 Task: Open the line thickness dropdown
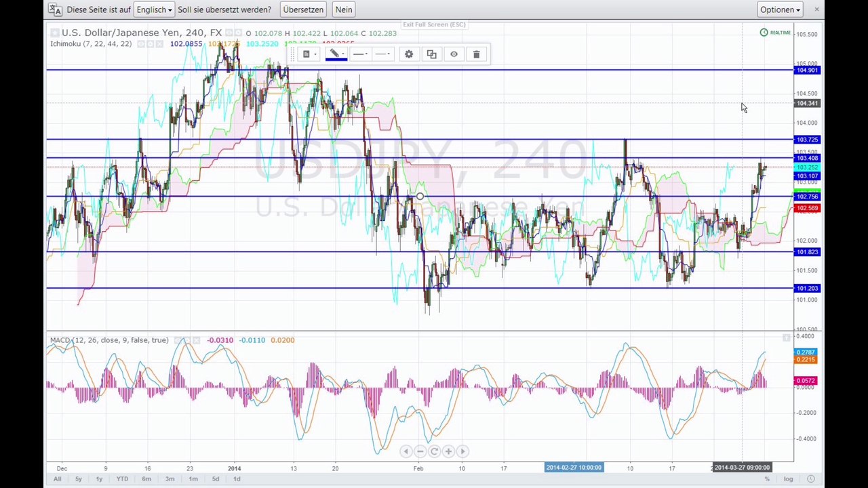tap(361, 54)
